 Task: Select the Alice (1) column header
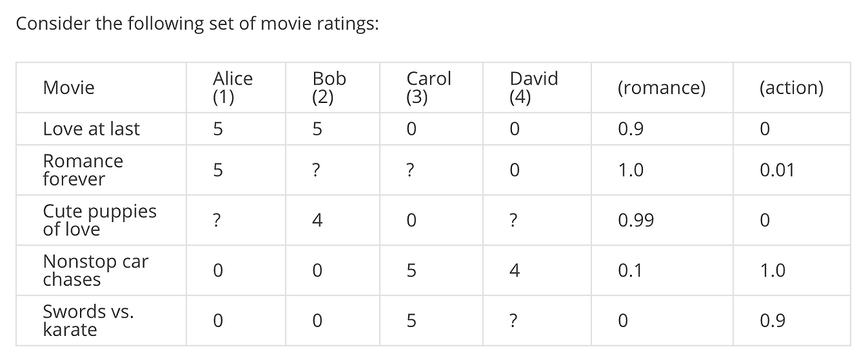click(x=233, y=87)
